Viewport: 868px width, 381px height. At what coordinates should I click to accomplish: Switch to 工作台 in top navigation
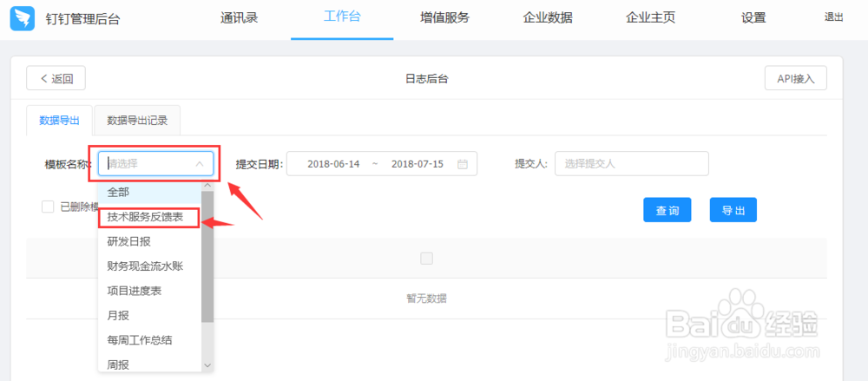(341, 16)
